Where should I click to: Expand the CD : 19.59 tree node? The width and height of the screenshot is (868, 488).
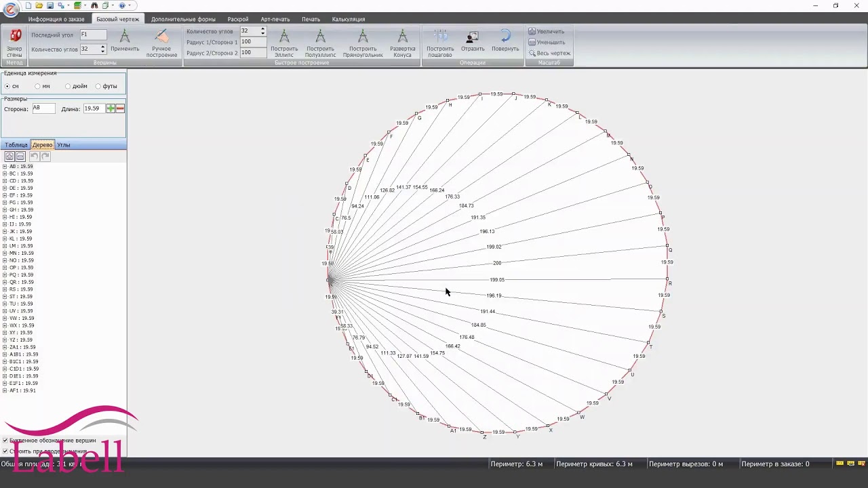click(x=5, y=181)
